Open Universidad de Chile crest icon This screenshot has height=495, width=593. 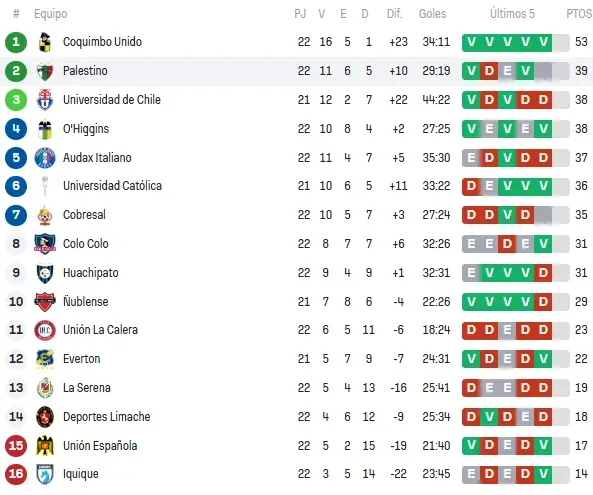coord(45,100)
